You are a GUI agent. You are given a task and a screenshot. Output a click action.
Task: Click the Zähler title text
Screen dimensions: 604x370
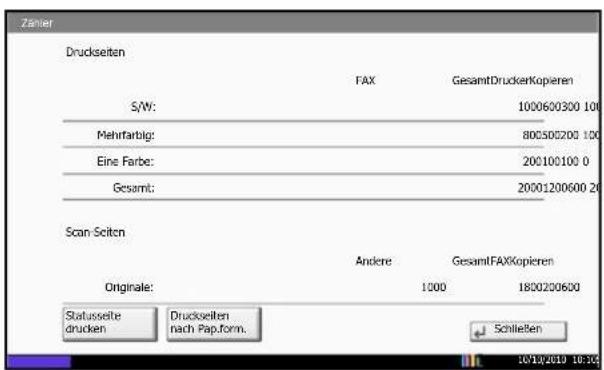(x=37, y=23)
